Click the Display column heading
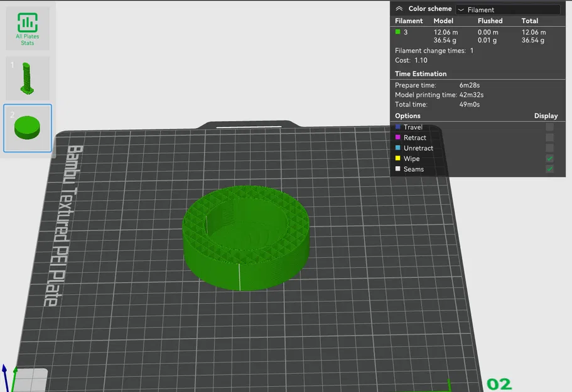This screenshot has height=392, width=572. coord(546,116)
